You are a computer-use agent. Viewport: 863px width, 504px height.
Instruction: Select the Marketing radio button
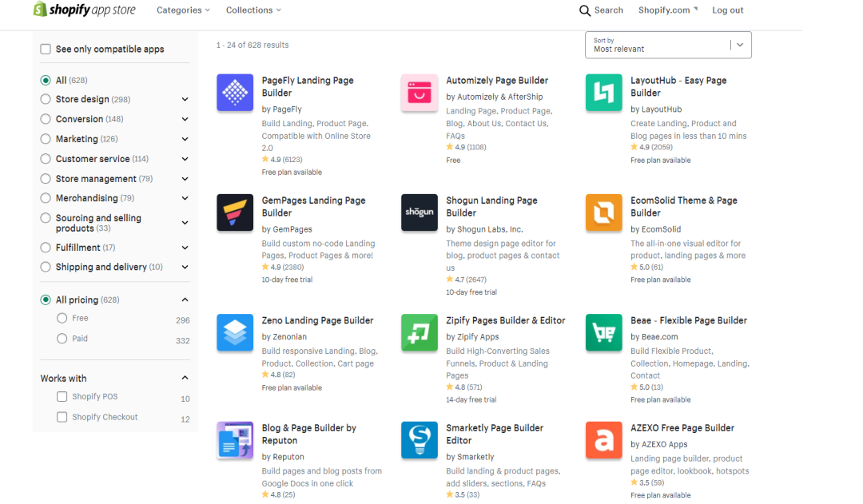46,139
